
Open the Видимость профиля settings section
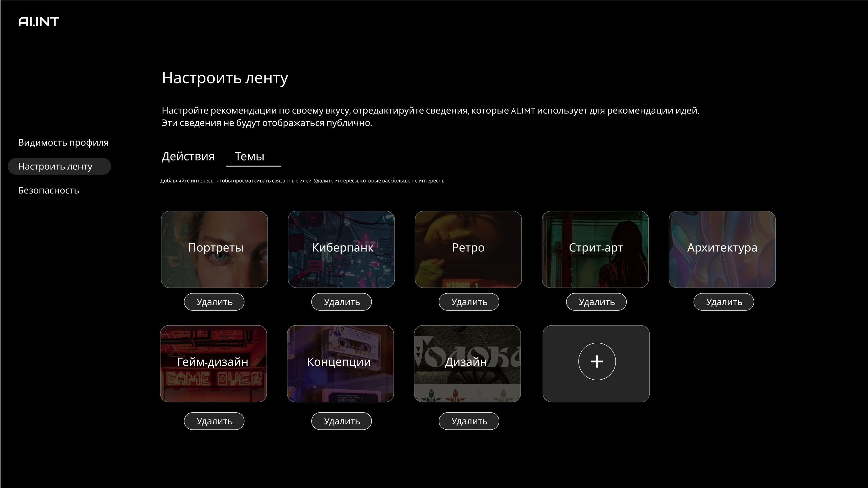63,142
